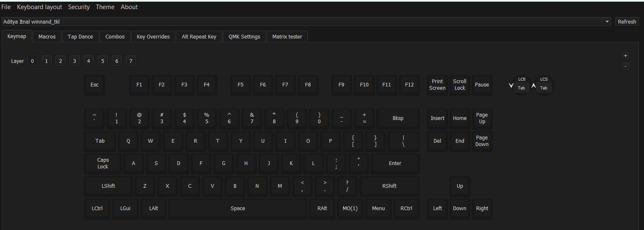Select layer 3

[74, 61]
